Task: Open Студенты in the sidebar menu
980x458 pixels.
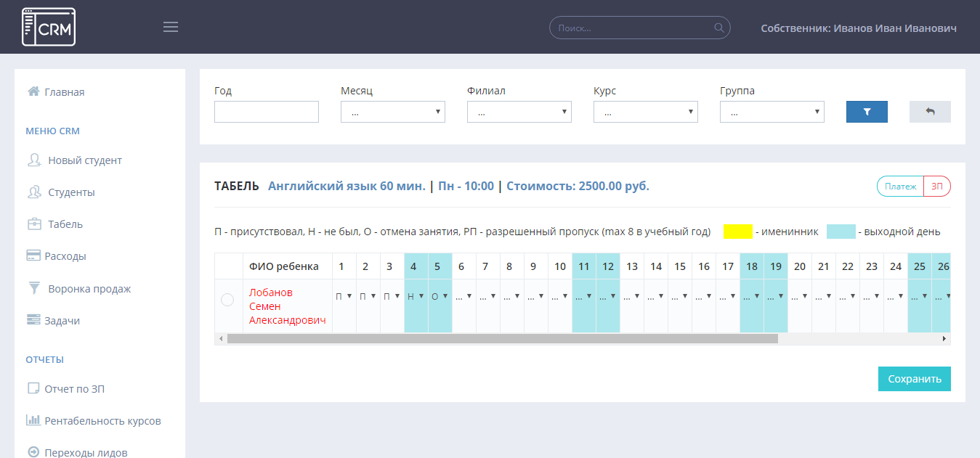Action: click(x=70, y=192)
